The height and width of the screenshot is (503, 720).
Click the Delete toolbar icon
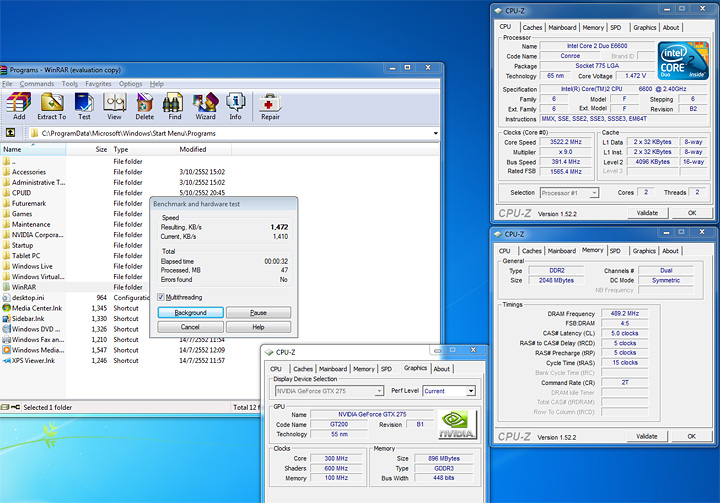[x=145, y=106]
